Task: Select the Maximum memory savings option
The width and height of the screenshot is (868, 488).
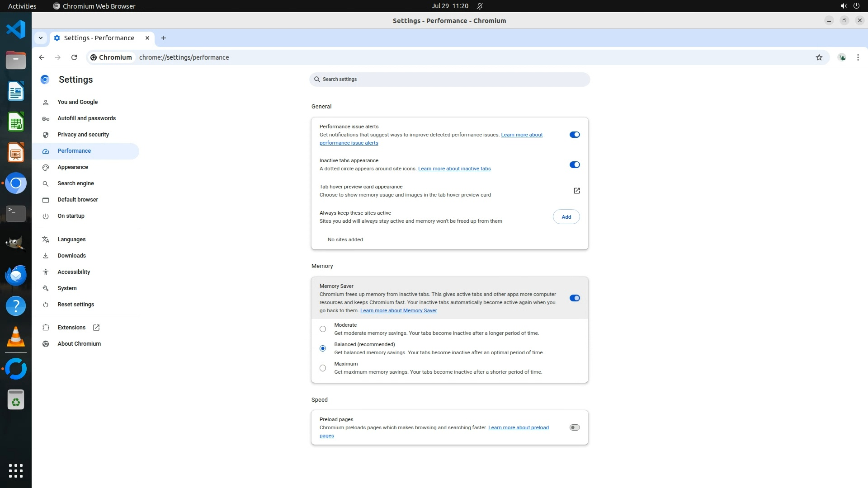Action: click(x=323, y=368)
